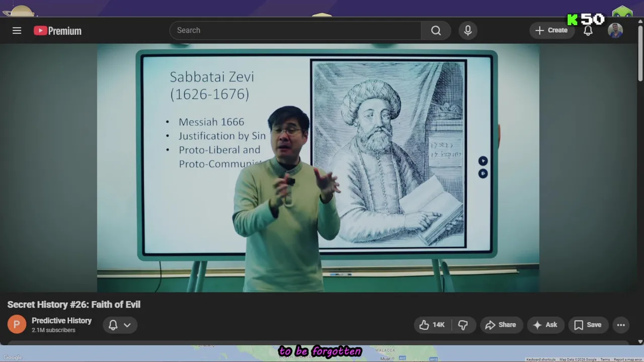Go to YouTube Premium home logo
Image resolution: width=644 pixels, height=362 pixels.
[x=57, y=31]
